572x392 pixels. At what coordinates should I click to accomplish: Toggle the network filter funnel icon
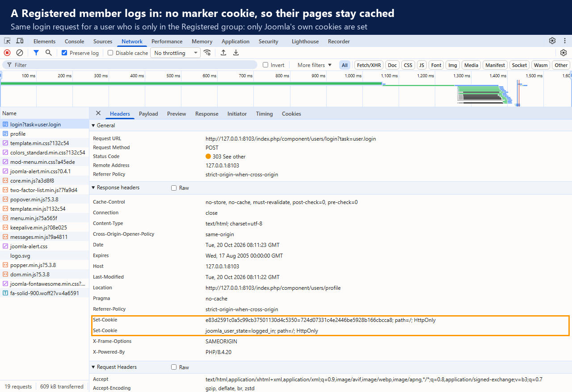36,53
